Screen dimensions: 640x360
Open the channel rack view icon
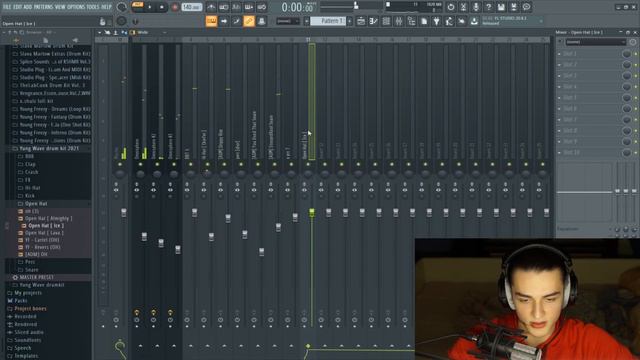click(386, 21)
